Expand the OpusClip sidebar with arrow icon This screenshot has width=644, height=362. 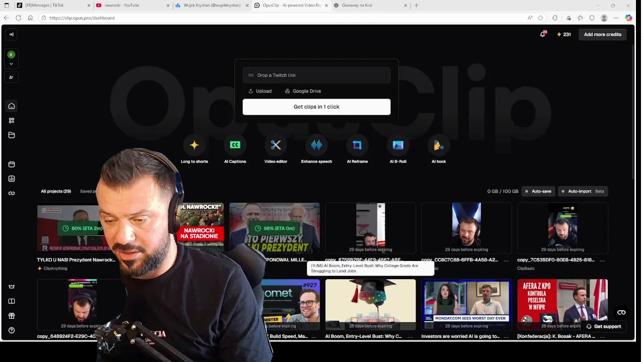coord(11,34)
